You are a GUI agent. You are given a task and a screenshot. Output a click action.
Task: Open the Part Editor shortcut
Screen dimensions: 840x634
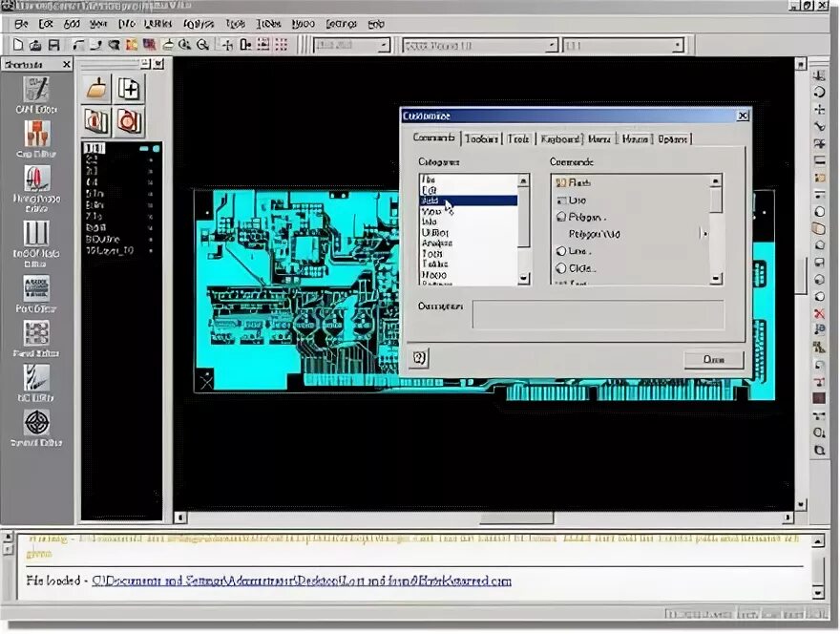36,294
